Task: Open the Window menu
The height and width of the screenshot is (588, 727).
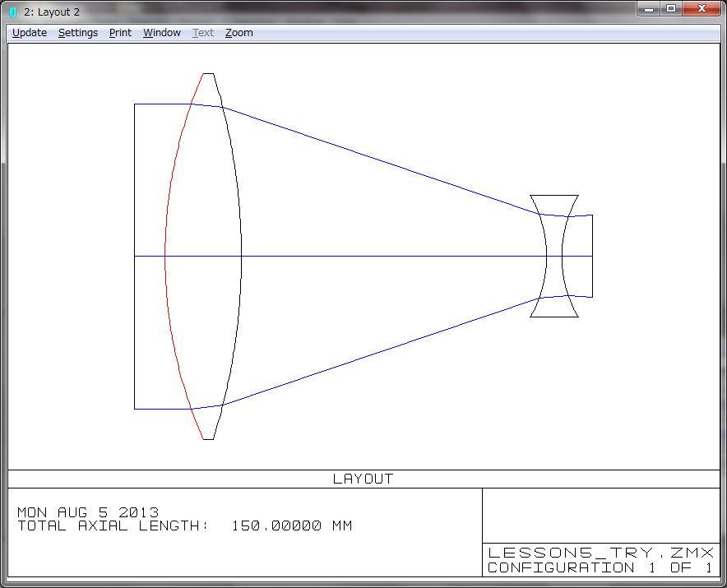Action: (162, 33)
